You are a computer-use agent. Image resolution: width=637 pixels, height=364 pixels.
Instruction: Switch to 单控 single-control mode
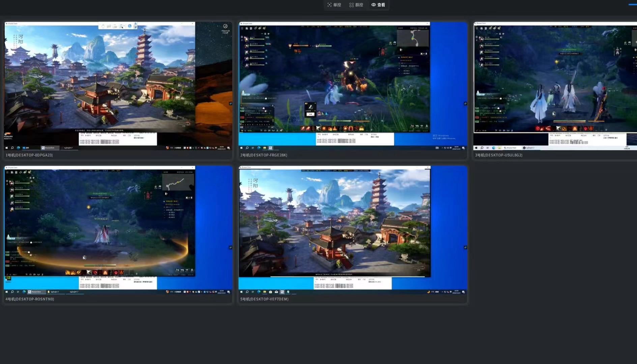pos(334,5)
